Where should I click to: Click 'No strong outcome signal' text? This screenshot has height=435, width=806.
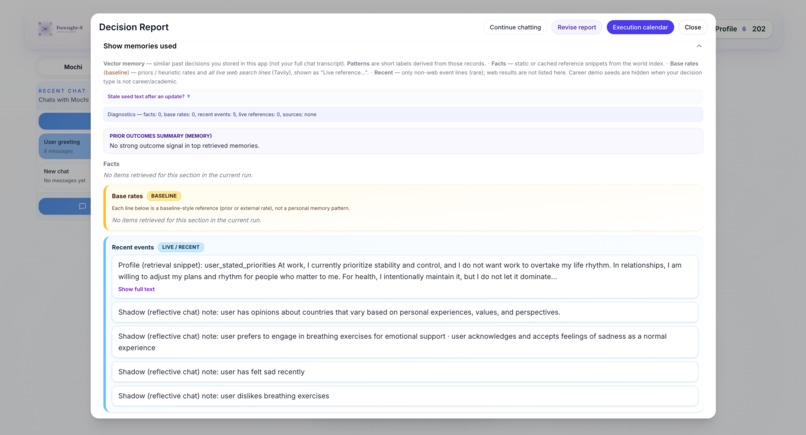coord(184,146)
